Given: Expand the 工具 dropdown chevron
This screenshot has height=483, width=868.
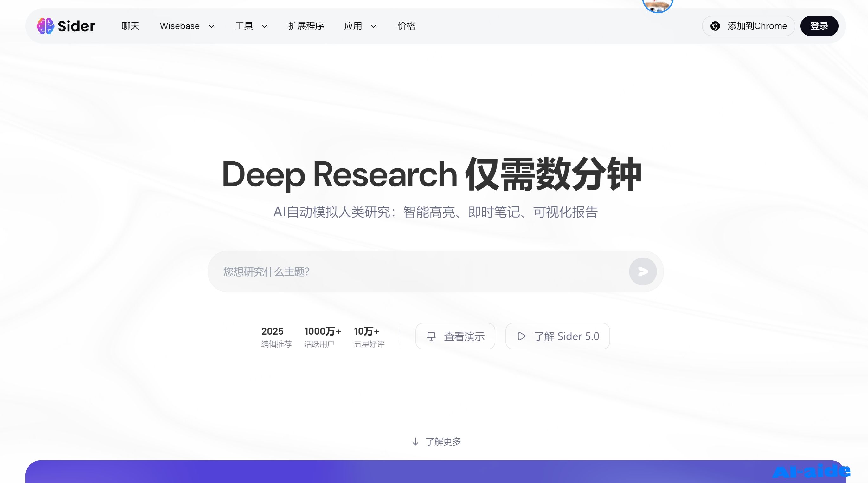Looking at the screenshot, I should click(x=265, y=26).
